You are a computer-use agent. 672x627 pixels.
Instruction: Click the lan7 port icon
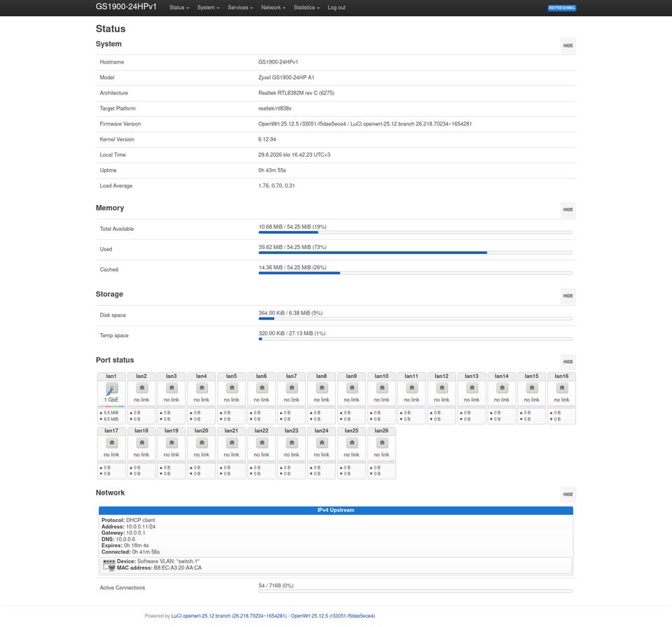291,388
